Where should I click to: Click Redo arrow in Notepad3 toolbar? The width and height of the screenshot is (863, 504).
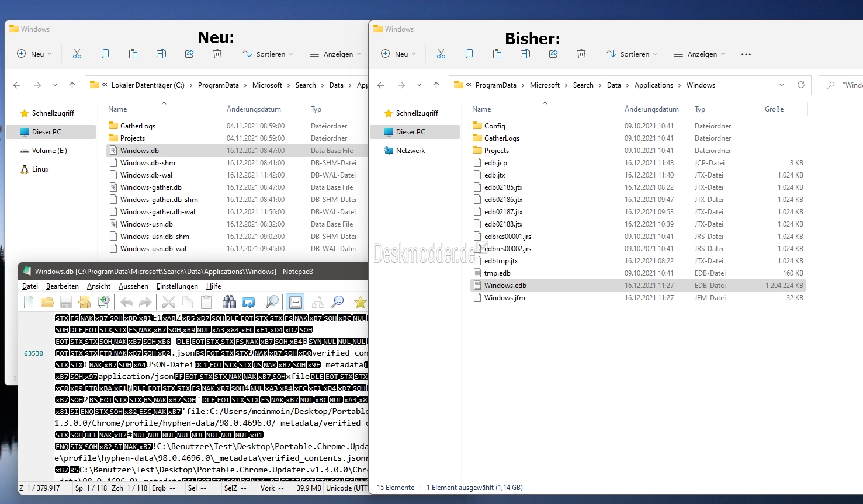145,302
